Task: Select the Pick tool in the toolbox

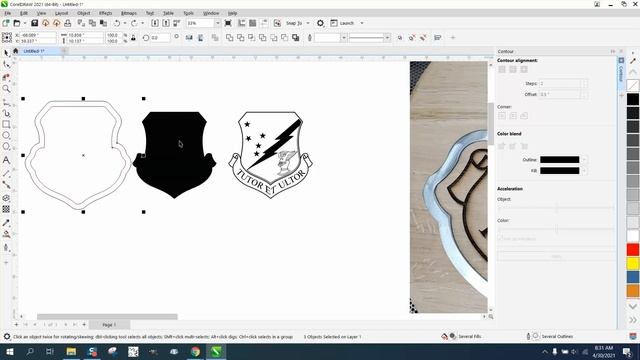Action: [6, 53]
